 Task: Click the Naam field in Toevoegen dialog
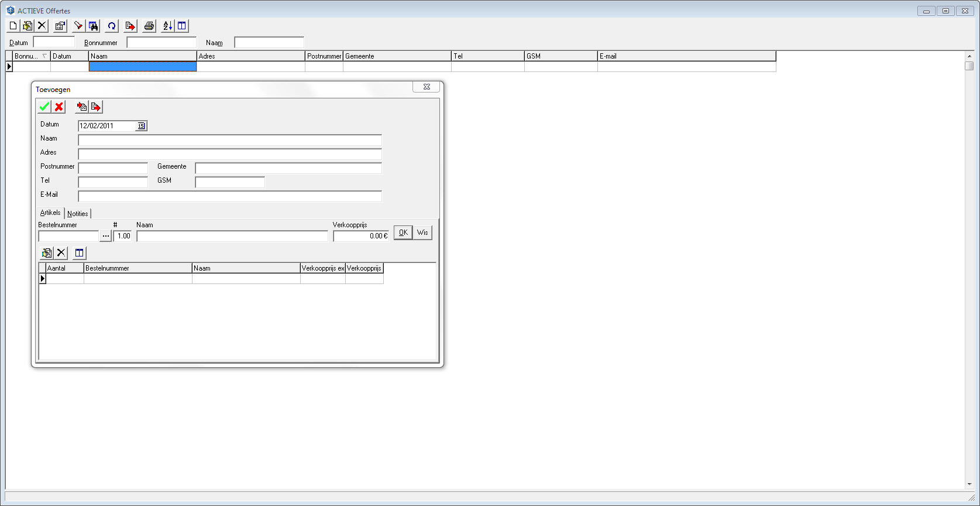(x=230, y=140)
